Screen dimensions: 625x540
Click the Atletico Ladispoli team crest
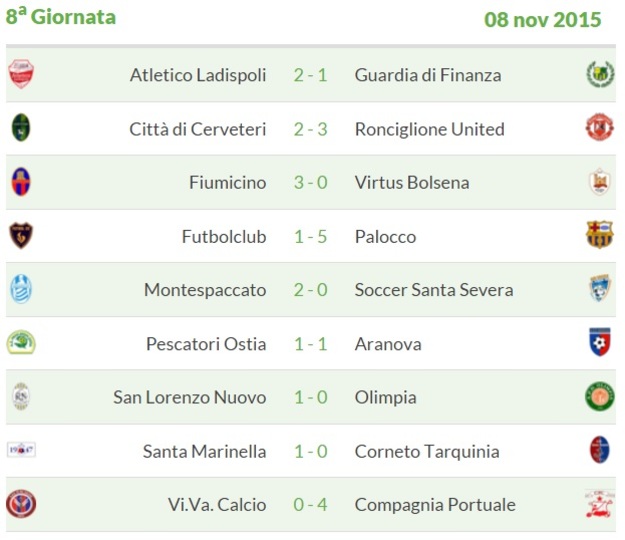(x=21, y=74)
